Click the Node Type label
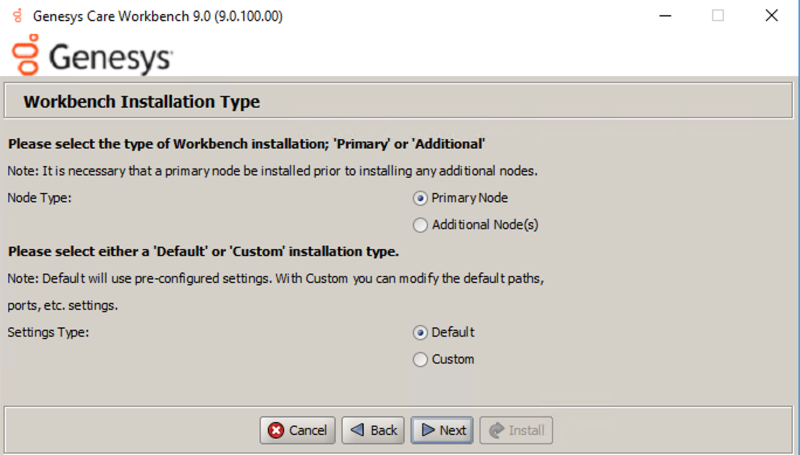 [x=40, y=198]
